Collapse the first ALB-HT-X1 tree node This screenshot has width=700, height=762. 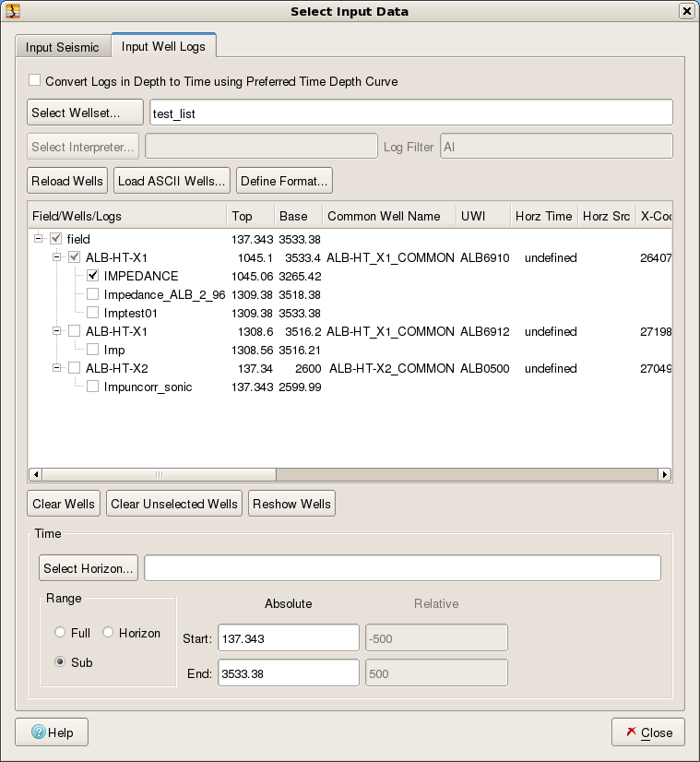56,257
